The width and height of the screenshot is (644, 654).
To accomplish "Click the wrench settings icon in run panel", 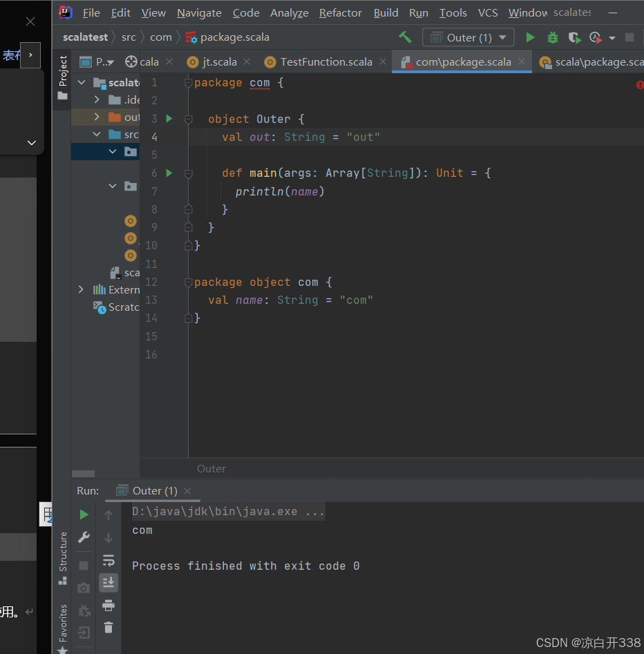I will pos(84,537).
